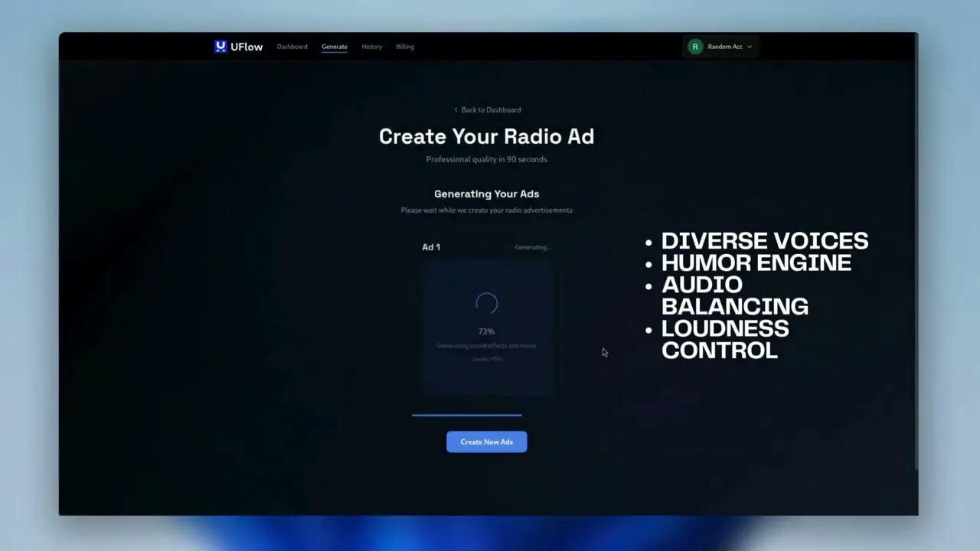Click the Generating Your Ads subheading
The width and height of the screenshot is (980, 551).
486,194
